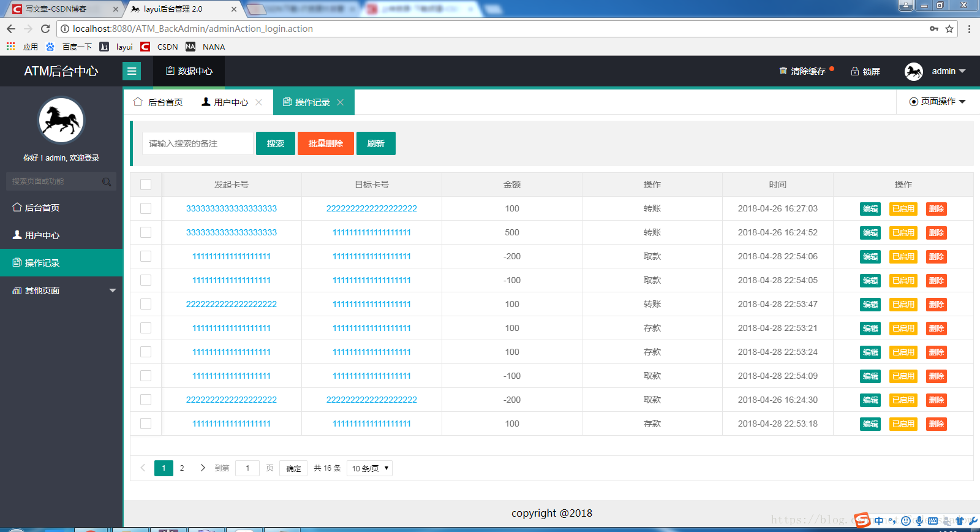Tick the select-all checkbox in table header
The height and width of the screenshot is (532, 980).
(146, 184)
